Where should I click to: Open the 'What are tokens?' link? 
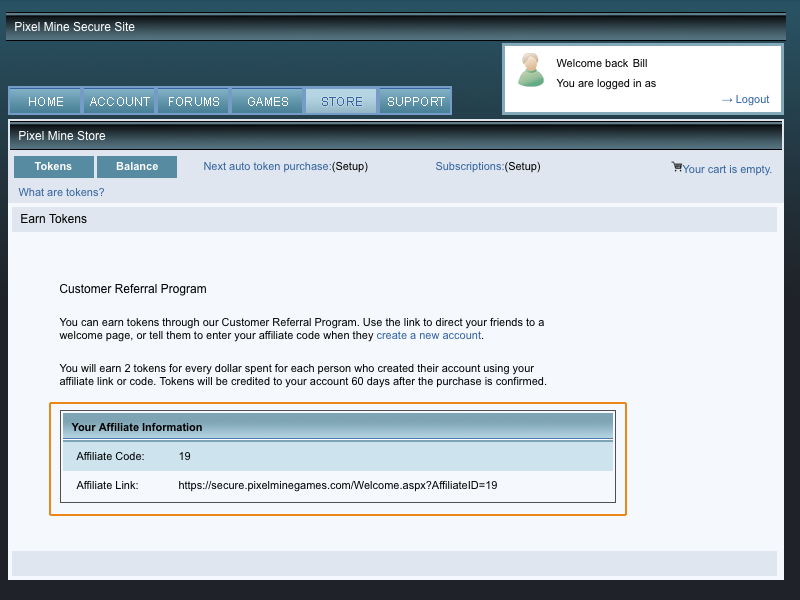click(x=61, y=192)
